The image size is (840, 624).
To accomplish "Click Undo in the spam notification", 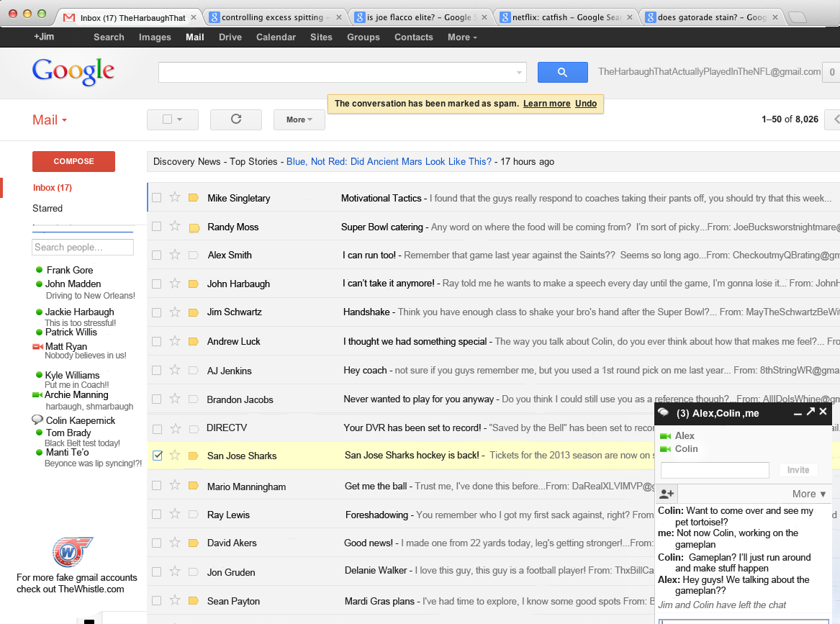I will pos(586,104).
